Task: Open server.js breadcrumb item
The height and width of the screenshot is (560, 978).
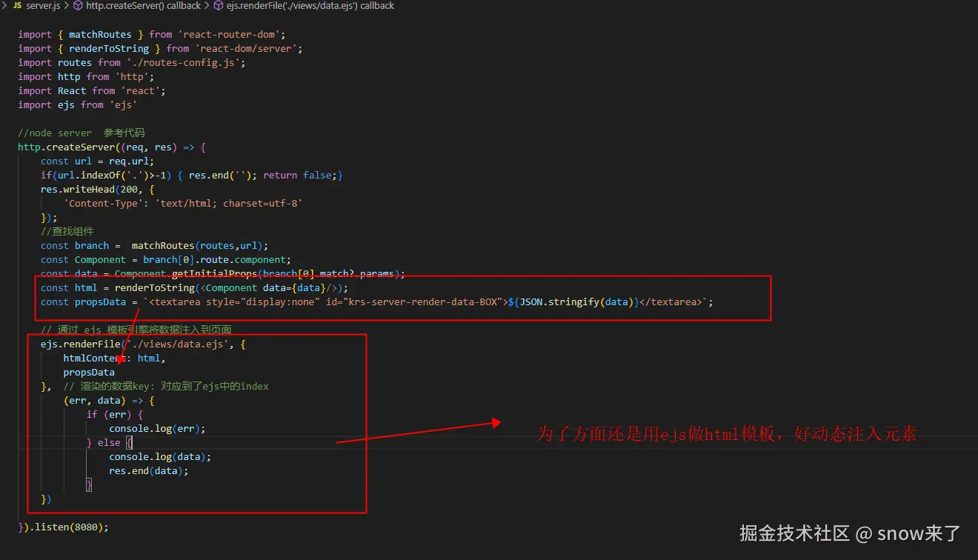Action: coord(43,6)
